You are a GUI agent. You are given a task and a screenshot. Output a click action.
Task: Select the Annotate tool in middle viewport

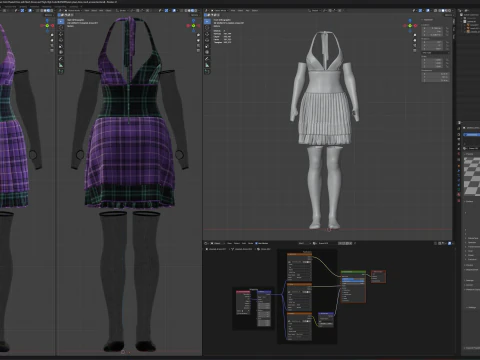coord(61,59)
